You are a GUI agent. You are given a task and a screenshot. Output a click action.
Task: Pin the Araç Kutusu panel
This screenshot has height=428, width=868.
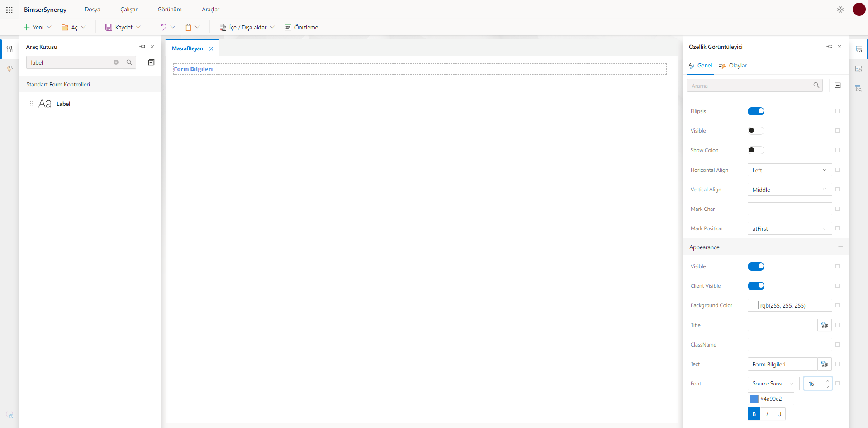coord(142,47)
